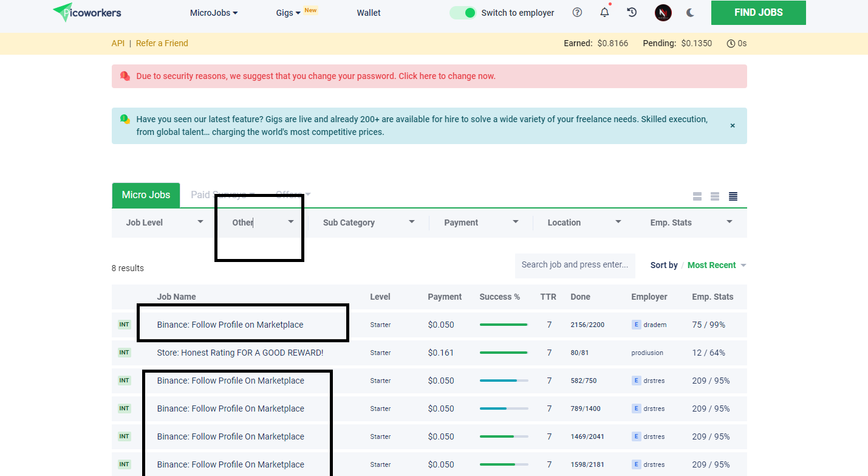This screenshot has height=476, width=868.
Task: Open Binance job by dradem
Action: click(230, 325)
